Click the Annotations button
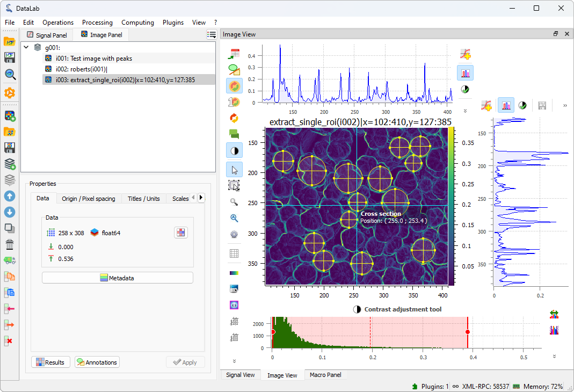Image resolution: width=574 pixels, height=392 pixels. click(x=97, y=362)
